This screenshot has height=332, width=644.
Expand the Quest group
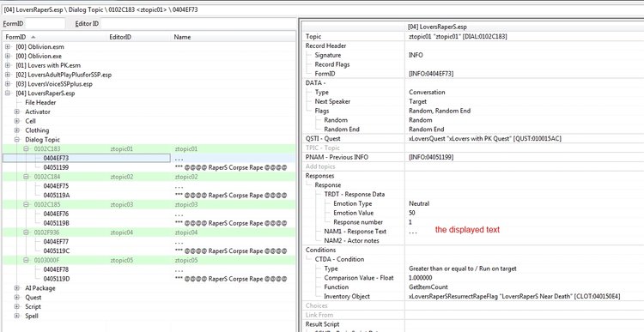point(17,298)
